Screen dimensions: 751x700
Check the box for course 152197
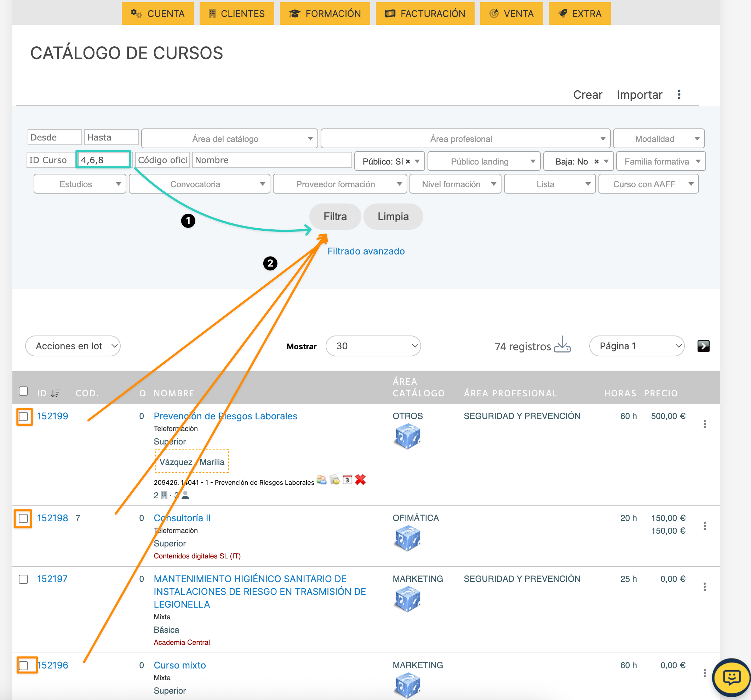tap(23, 579)
